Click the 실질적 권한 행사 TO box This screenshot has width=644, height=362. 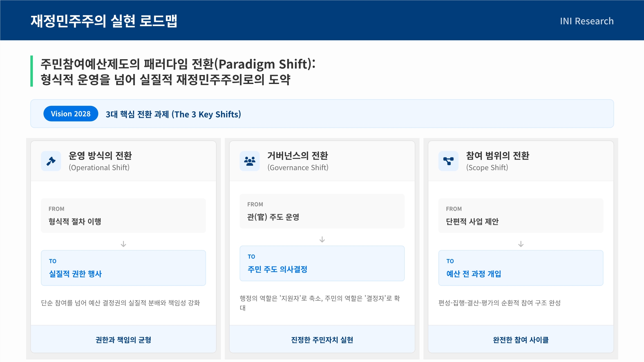pos(123,268)
